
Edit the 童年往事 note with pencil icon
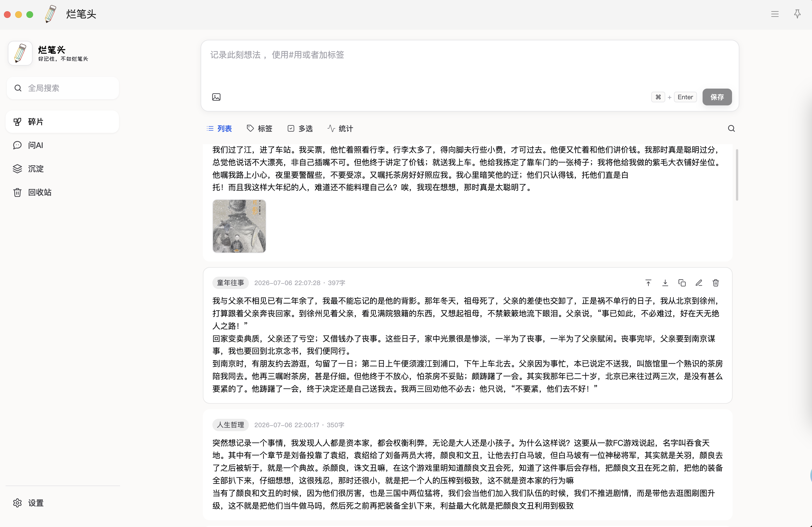(x=699, y=283)
